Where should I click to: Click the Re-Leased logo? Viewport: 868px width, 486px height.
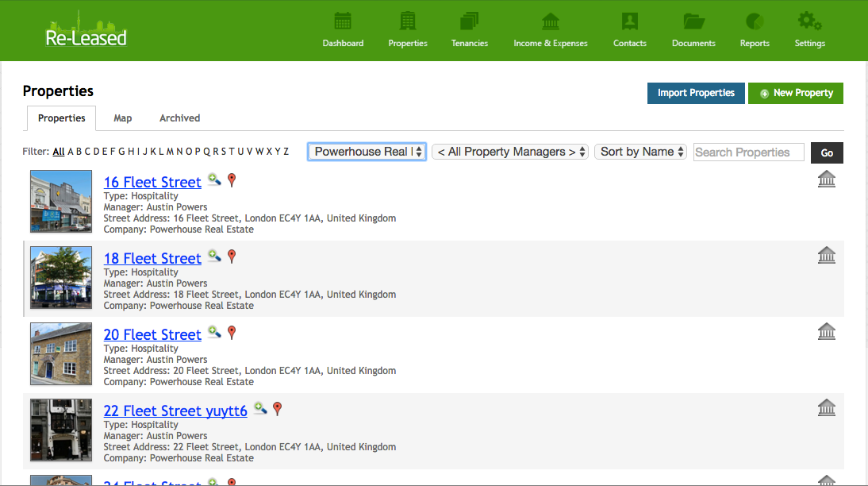(x=86, y=29)
